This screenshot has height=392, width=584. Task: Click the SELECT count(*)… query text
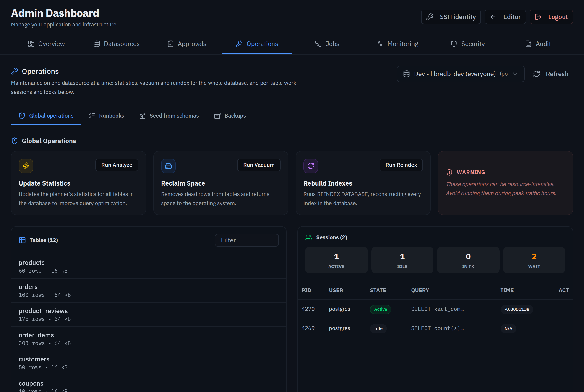pyautogui.click(x=437, y=328)
